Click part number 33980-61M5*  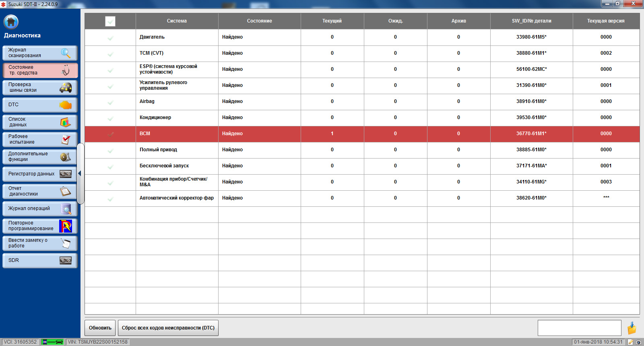pos(531,37)
